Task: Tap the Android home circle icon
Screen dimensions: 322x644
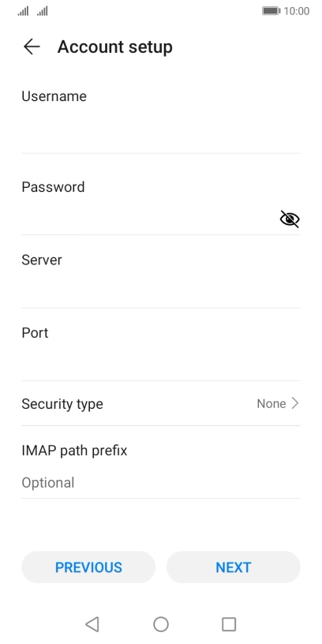Action: tap(161, 624)
